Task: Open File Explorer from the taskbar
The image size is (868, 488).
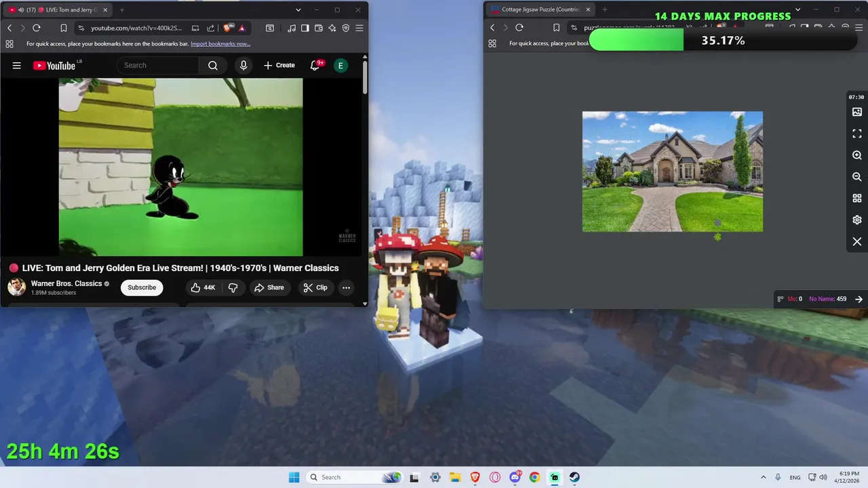Action: 455,477
